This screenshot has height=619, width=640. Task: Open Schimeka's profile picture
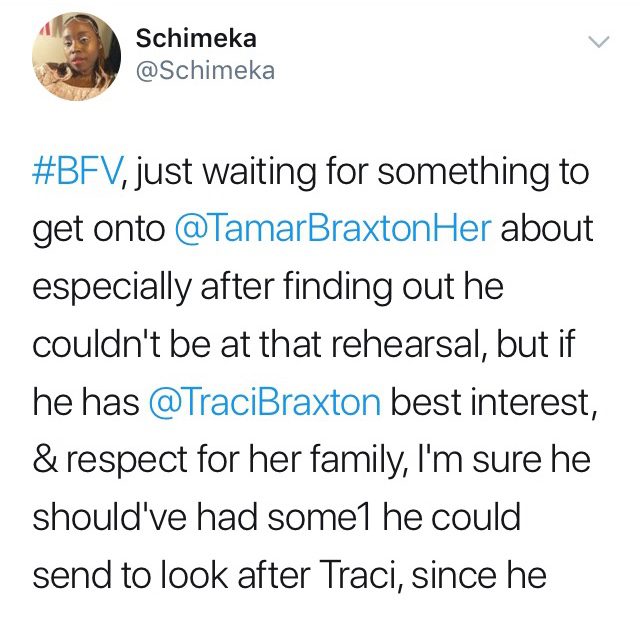pyautogui.click(x=76, y=56)
